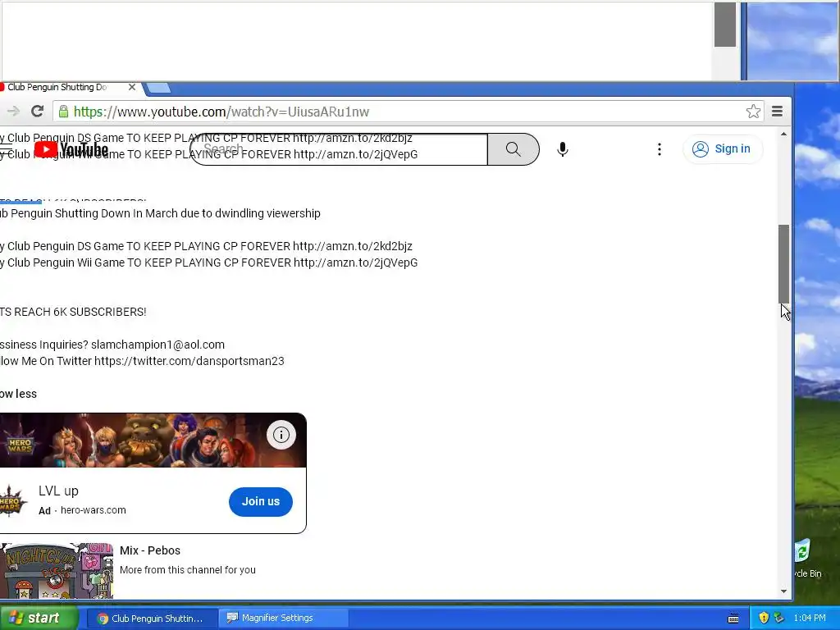Click the forward navigation arrow
The image size is (840, 630).
pyautogui.click(x=13, y=112)
